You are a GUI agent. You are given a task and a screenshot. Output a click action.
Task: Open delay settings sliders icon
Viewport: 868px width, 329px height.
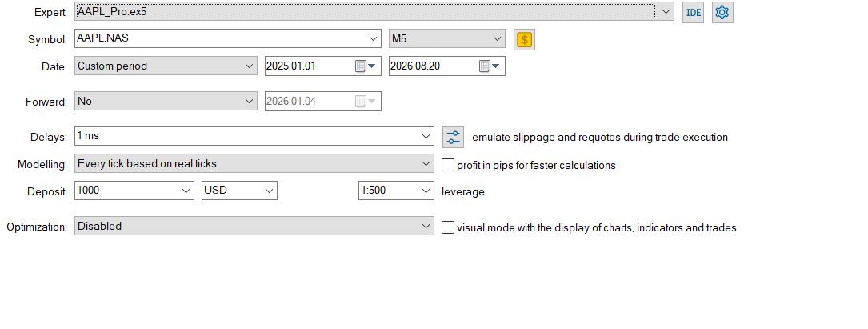point(453,137)
